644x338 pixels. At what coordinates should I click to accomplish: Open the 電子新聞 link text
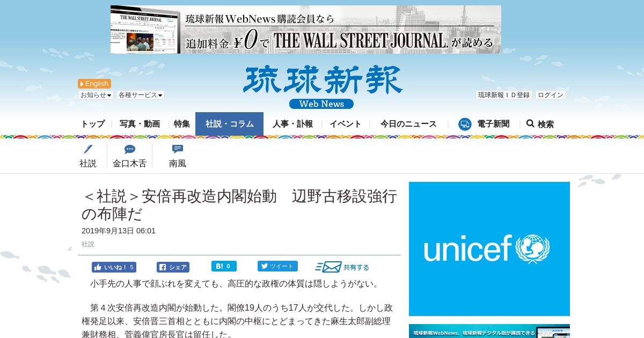pyautogui.click(x=493, y=124)
